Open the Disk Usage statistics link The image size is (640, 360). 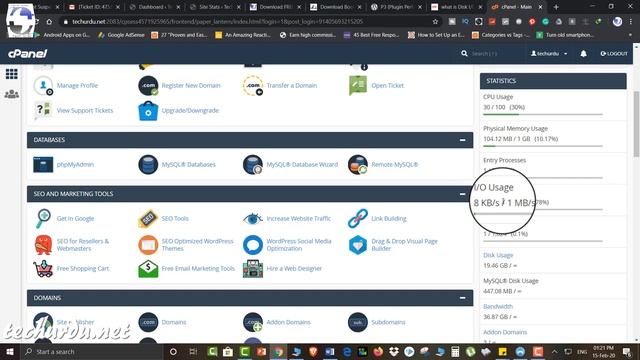[498, 255]
